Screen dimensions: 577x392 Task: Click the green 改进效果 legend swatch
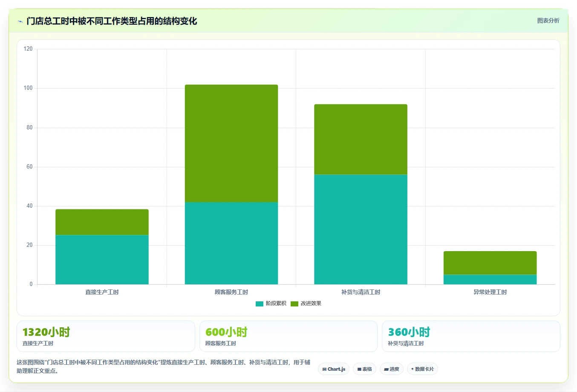(294, 303)
